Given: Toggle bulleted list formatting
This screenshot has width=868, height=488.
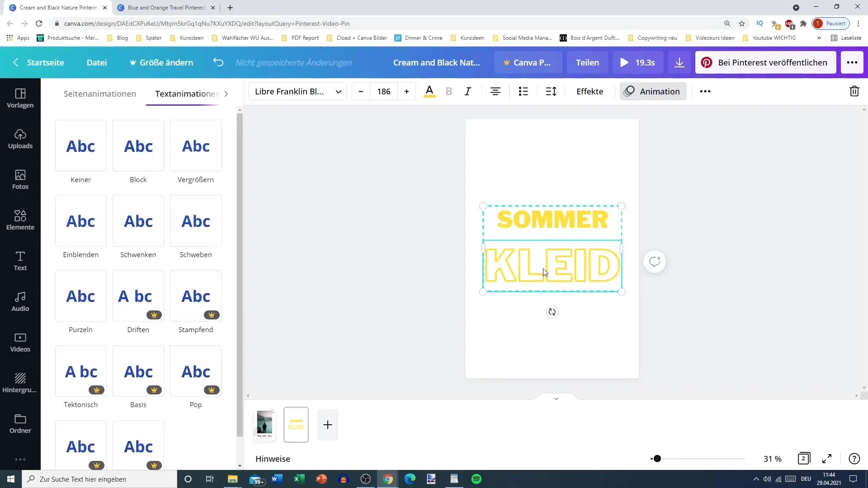Looking at the screenshot, I should tap(524, 91).
